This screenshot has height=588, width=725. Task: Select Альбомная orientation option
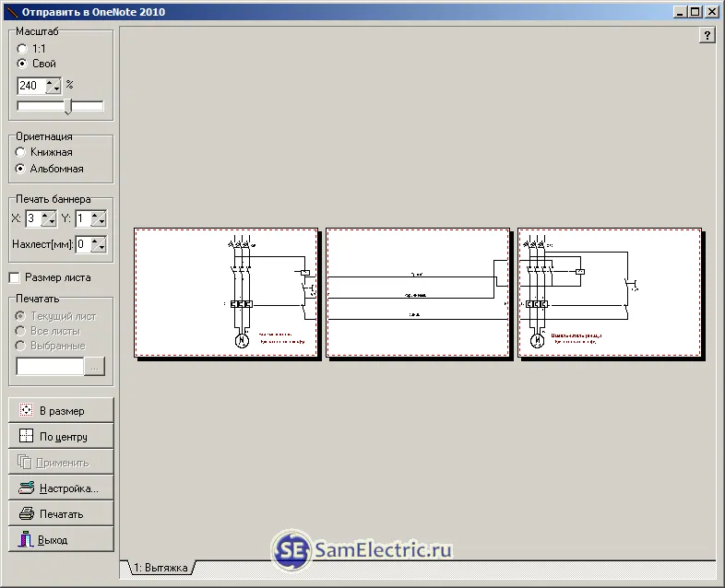coord(20,169)
